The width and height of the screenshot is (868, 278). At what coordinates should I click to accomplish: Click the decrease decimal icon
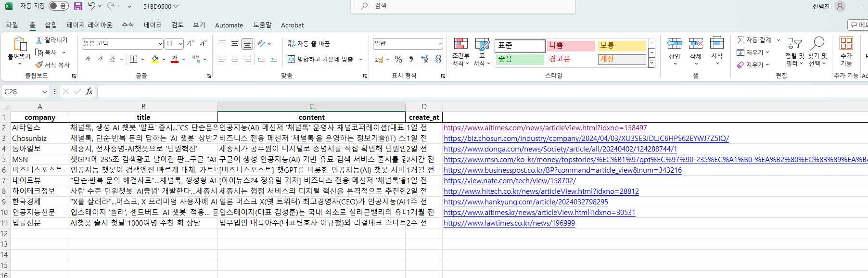(x=437, y=59)
